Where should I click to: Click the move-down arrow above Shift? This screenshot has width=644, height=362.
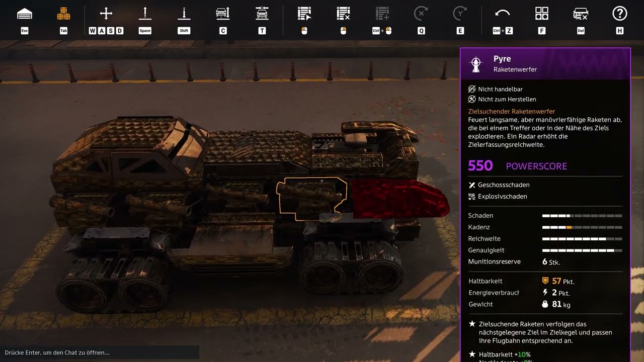184,14
